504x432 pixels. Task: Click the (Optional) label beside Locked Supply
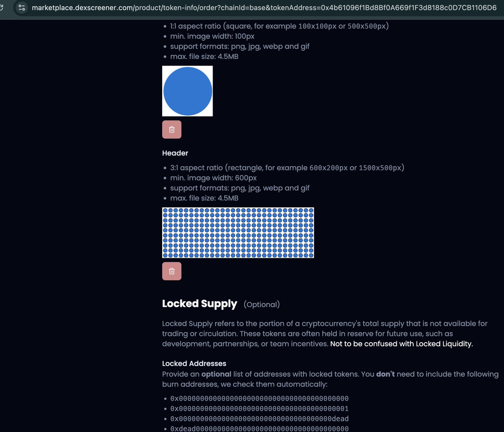tap(261, 304)
